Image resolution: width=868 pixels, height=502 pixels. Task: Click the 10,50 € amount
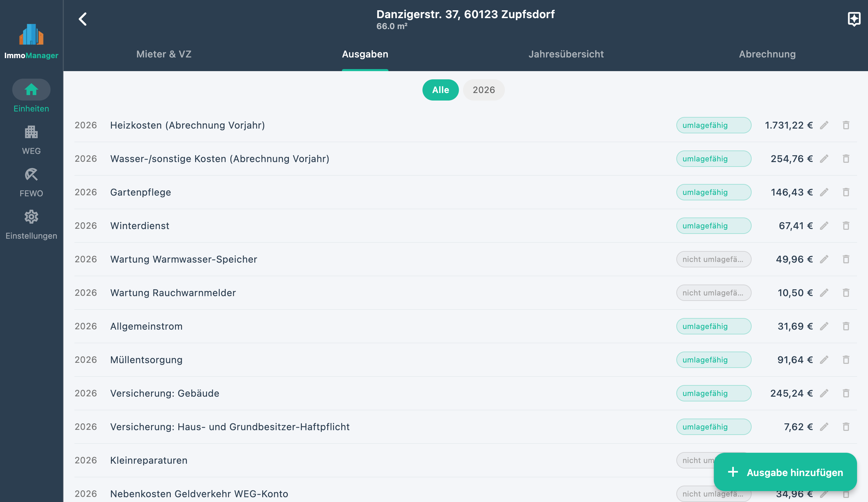pyautogui.click(x=795, y=292)
